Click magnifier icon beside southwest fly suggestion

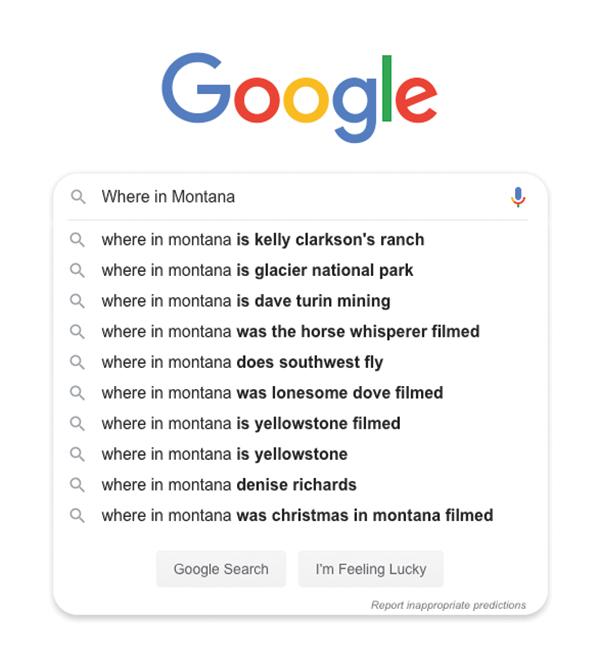[77, 362]
